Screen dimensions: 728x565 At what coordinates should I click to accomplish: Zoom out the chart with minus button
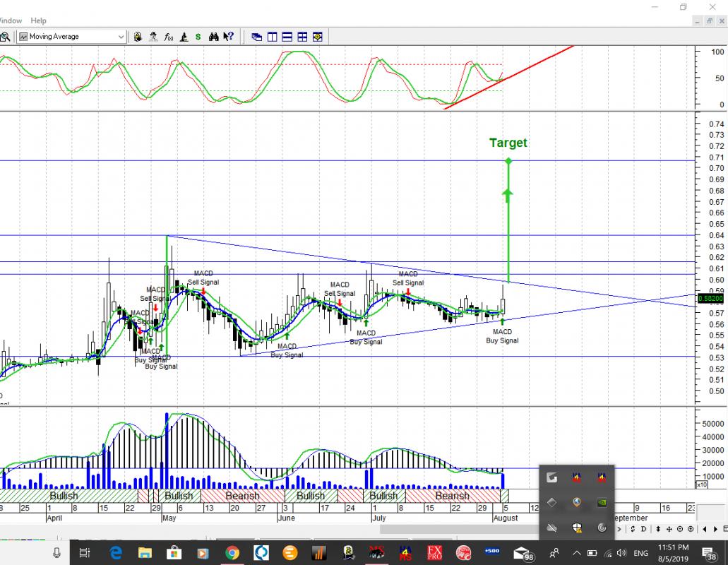coord(680,529)
